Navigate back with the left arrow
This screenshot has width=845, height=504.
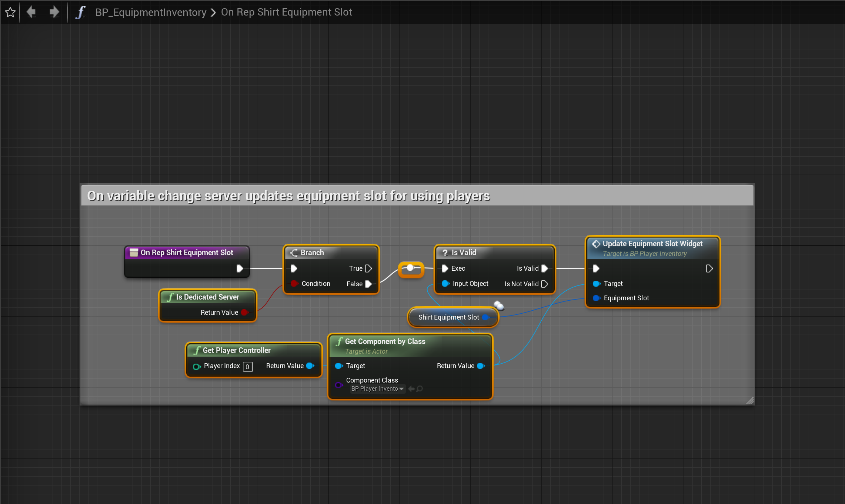[x=31, y=12]
